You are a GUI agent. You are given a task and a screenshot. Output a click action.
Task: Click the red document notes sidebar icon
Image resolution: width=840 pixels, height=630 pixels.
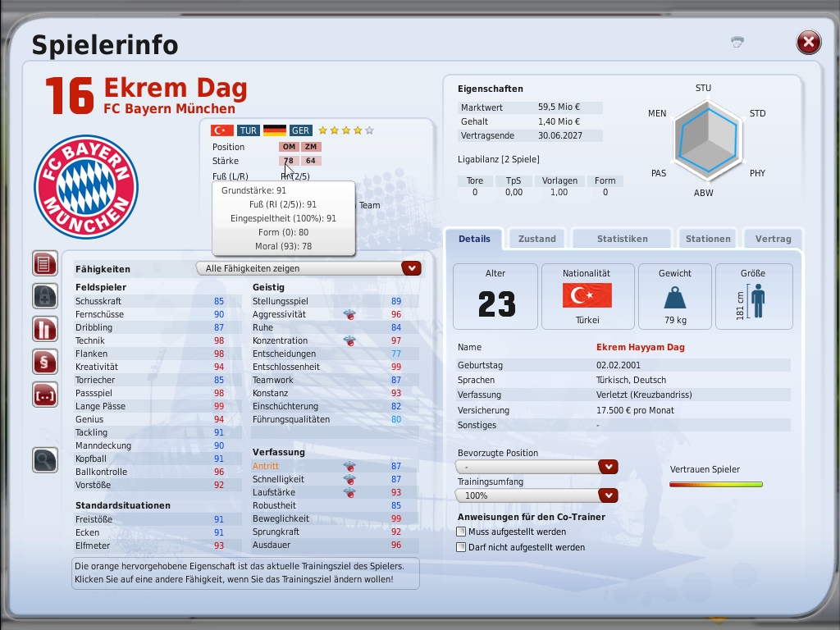coord(45,264)
